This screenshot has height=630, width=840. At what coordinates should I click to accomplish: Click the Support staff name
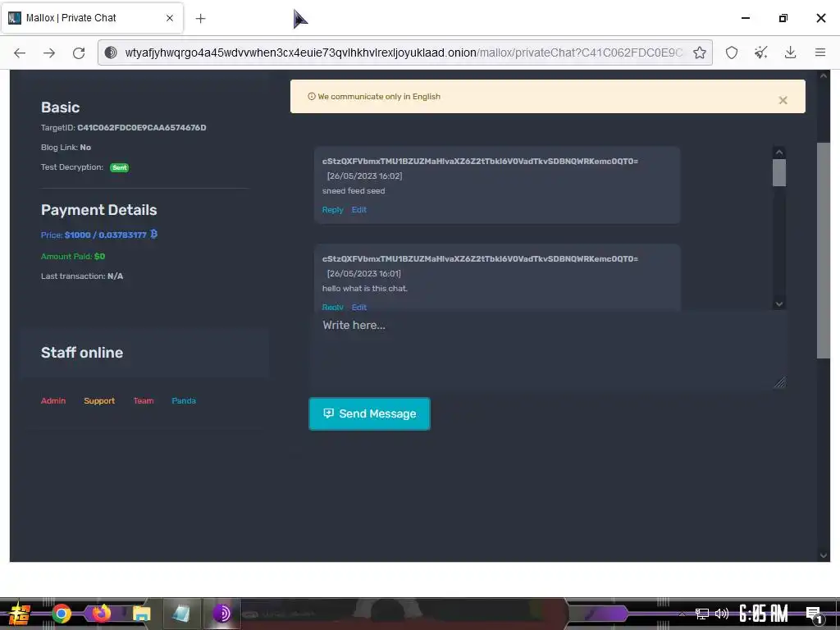(99, 400)
